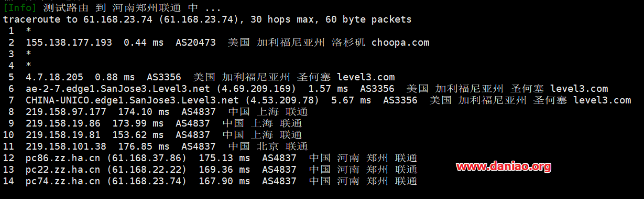Select choopa.com text in hop 2
This screenshot has width=644, height=199.
[x=400, y=43]
